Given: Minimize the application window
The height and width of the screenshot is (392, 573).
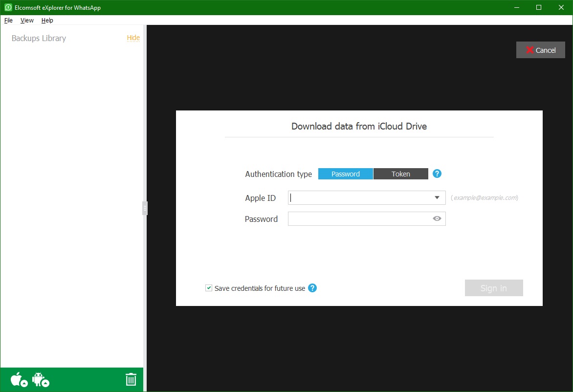Looking at the screenshot, I should click(x=517, y=7).
